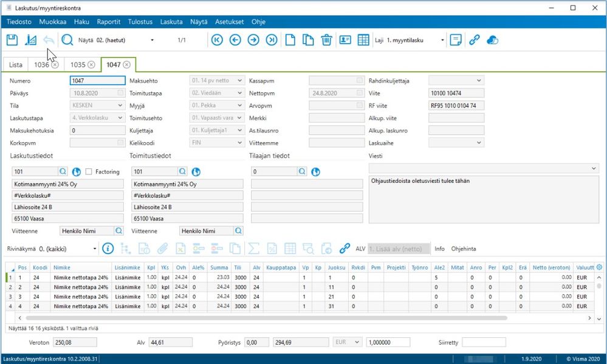This screenshot has width=607, height=364.
Task: Expand the Laskuaihe dropdown
Action: click(479, 143)
